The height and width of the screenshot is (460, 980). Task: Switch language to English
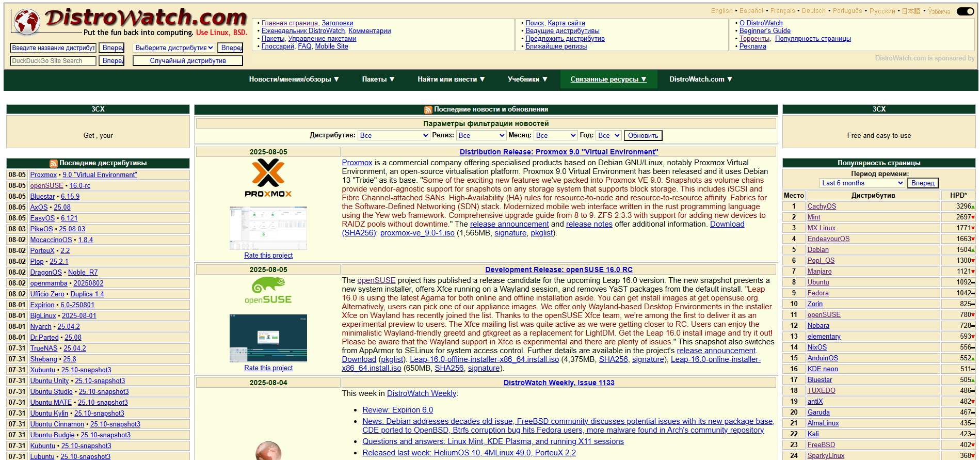tap(721, 11)
